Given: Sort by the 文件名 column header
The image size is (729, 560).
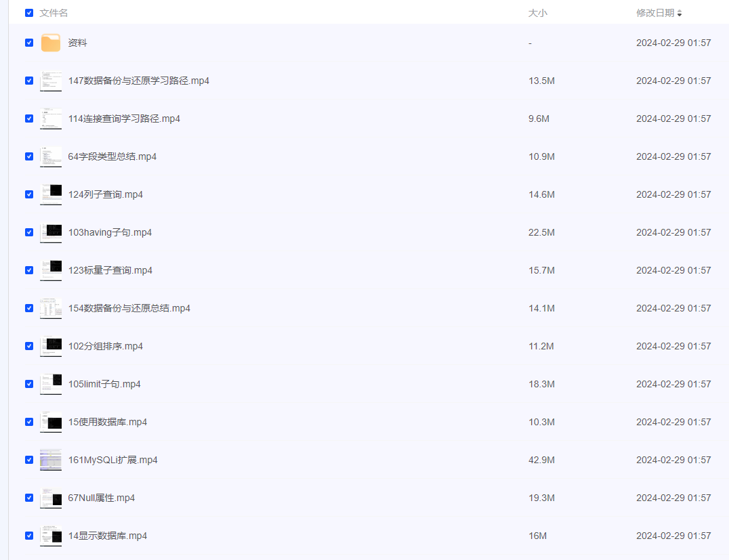Looking at the screenshot, I should (54, 13).
